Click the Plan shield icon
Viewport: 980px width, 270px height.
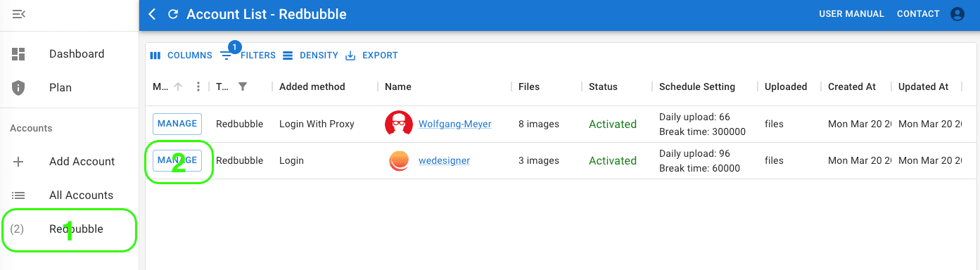19,88
